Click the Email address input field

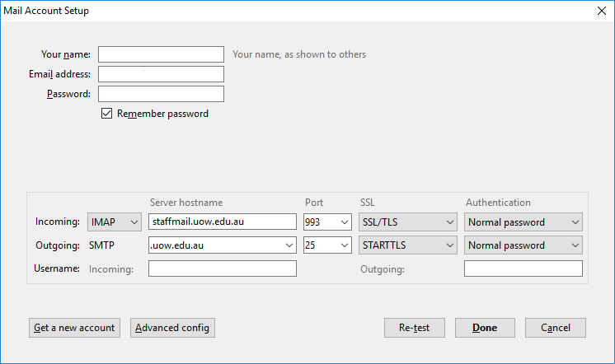tap(162, 74)
